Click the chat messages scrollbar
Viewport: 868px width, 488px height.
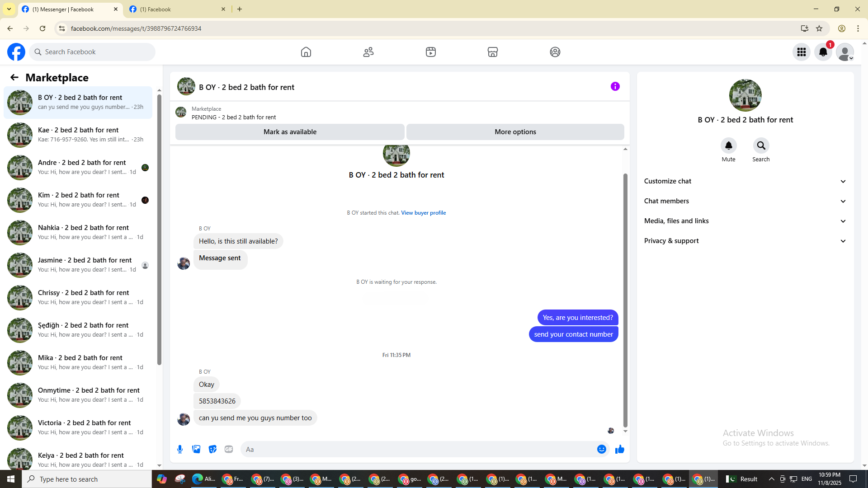tap(625, 298)
